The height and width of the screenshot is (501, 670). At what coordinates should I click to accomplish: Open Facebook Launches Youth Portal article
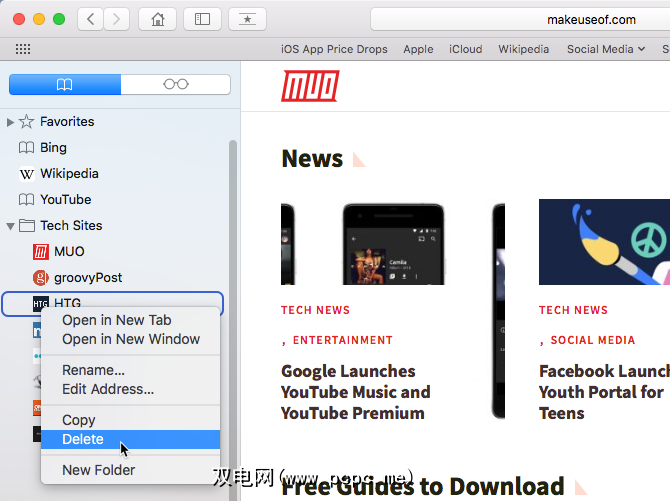pos(604,392)
